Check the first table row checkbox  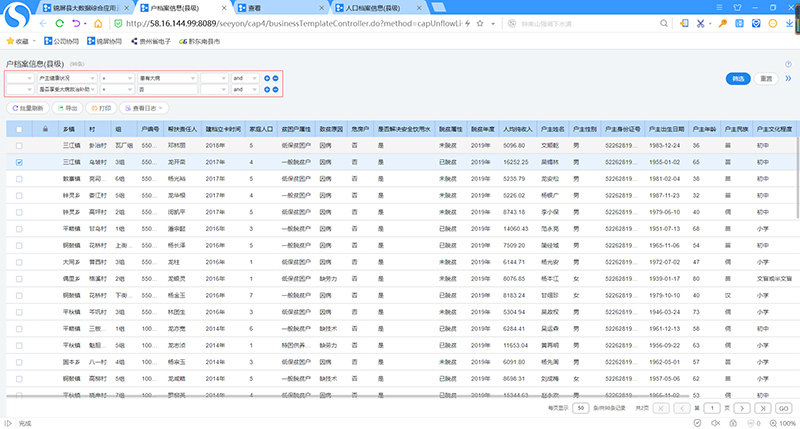click(x=19, y=146)
